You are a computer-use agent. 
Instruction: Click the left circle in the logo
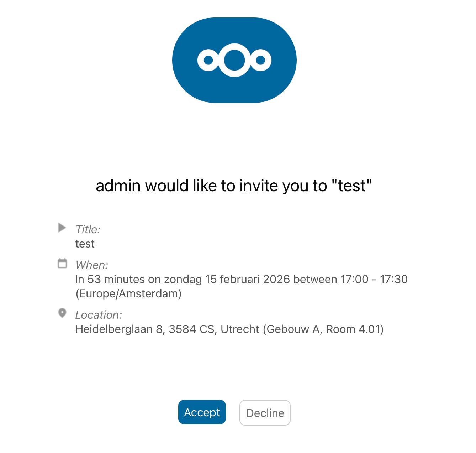[x=208, y=60]
